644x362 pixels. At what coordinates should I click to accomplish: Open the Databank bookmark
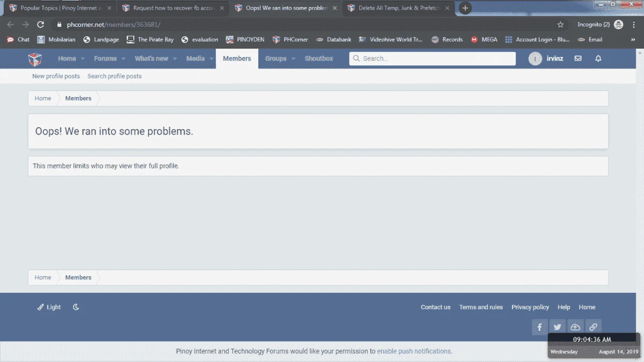tap(334, 40)
